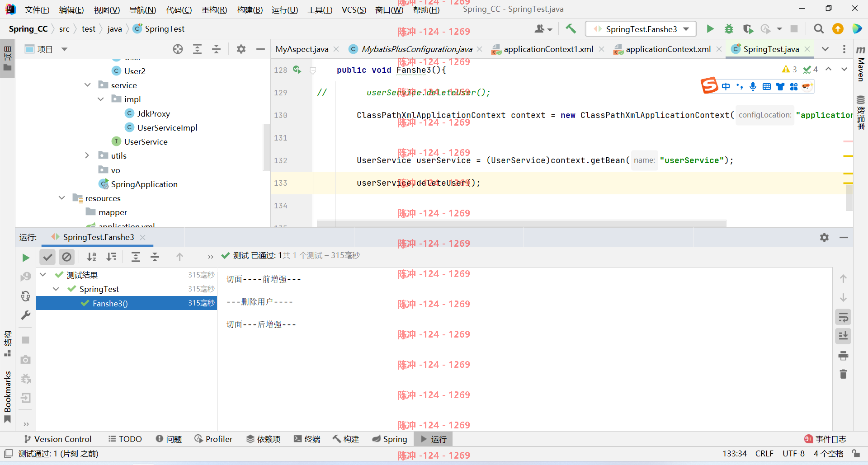Screen dimensions: 868x465
Task: Toggle show passed tests checkmark
Action: point(47,257)
